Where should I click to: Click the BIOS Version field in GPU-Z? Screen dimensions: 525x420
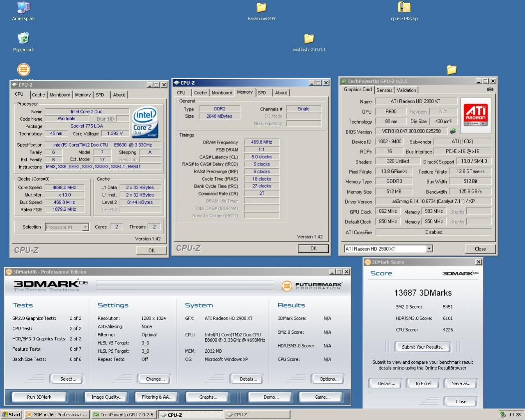pyautogui.click(x=411, y=131)
